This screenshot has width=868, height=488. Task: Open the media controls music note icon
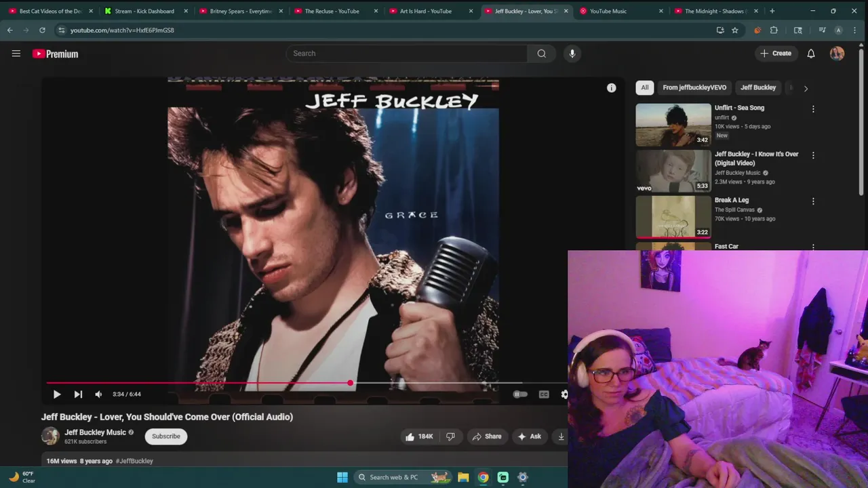822,30
